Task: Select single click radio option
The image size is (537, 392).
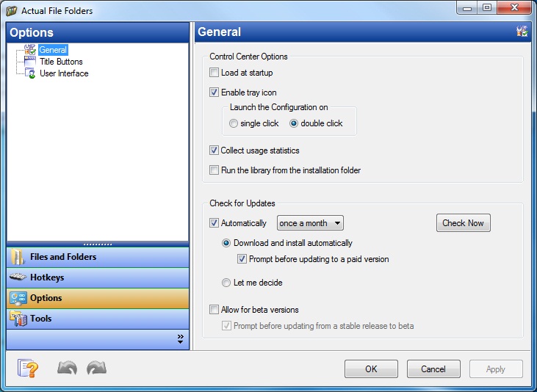Action: point(234,123)
